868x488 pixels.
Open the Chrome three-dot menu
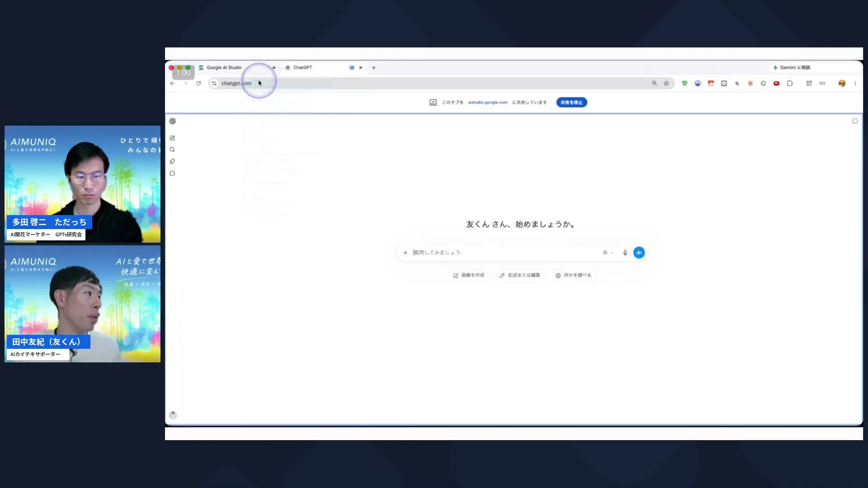pyautogui.click(x=855, y=83)
